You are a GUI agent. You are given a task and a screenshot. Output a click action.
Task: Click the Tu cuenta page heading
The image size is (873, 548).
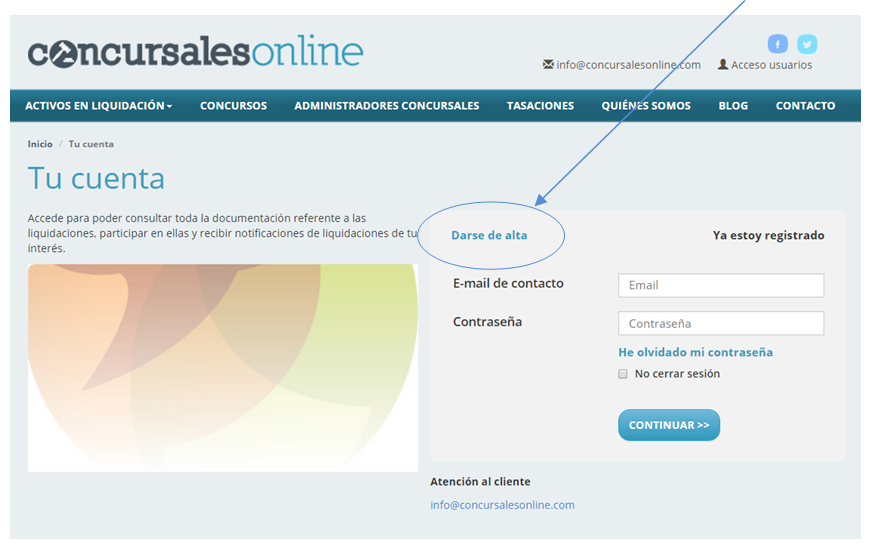96,178
